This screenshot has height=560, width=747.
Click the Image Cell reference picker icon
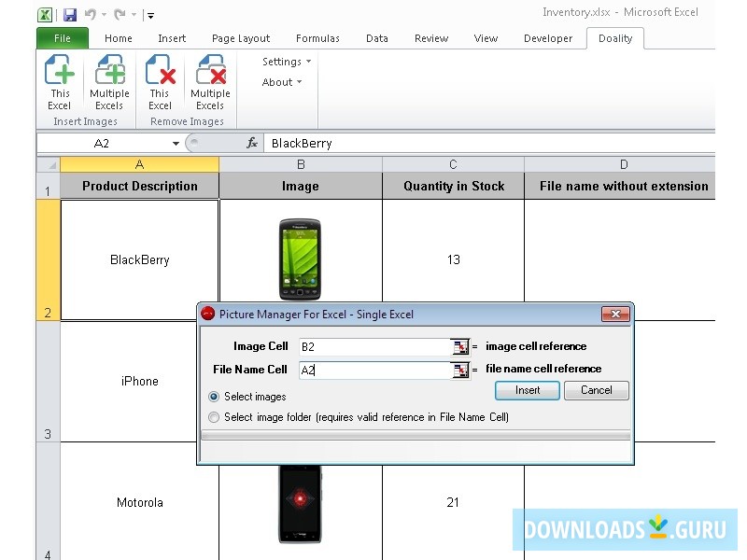coord(459,346)
